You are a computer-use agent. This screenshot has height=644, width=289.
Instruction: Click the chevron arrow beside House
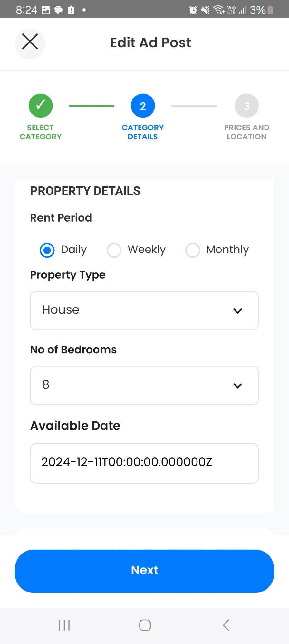click(237, 311)
